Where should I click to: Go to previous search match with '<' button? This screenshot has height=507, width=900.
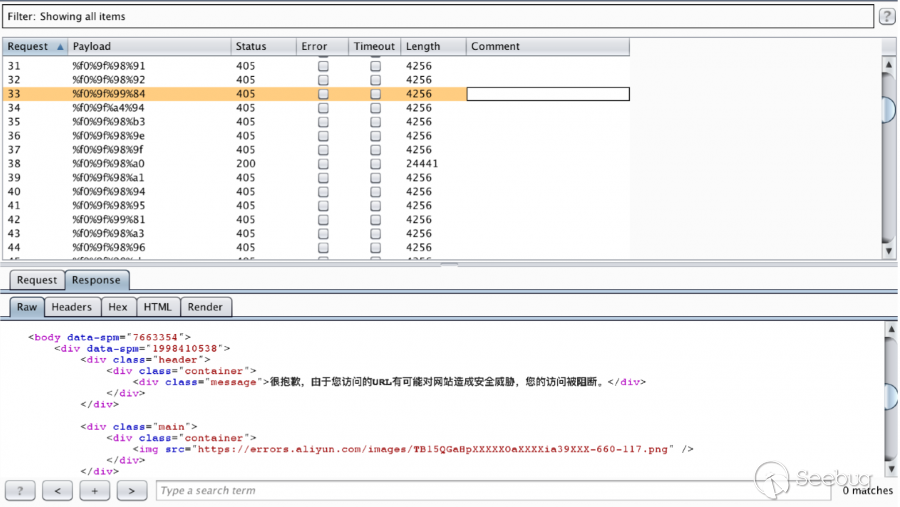(x=58, y=490)
